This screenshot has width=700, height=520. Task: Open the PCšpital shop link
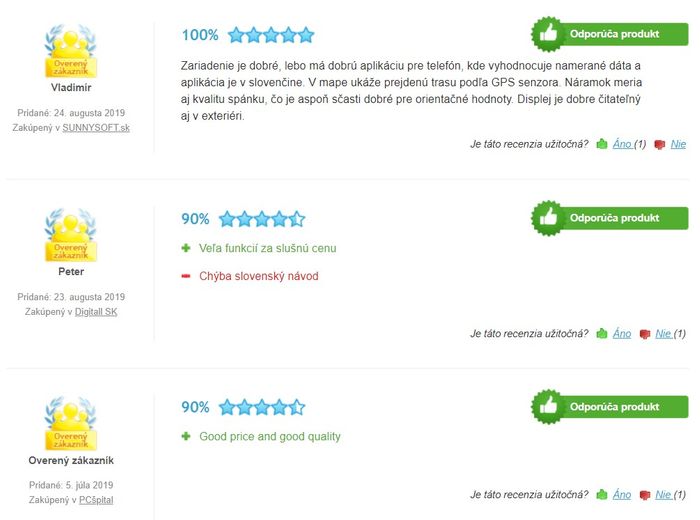96,500
